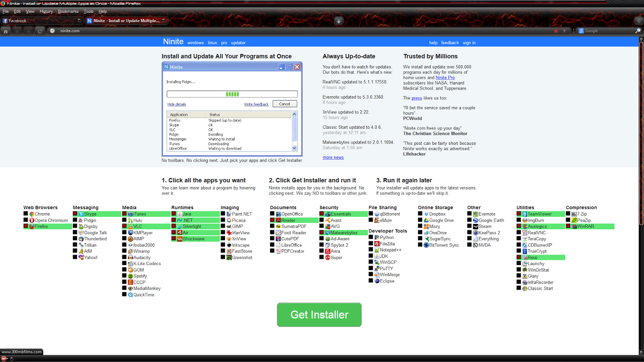Viewport: 644px width, 362px height.
Task: Click the PeaZip app icon
Action: [574, 220]
